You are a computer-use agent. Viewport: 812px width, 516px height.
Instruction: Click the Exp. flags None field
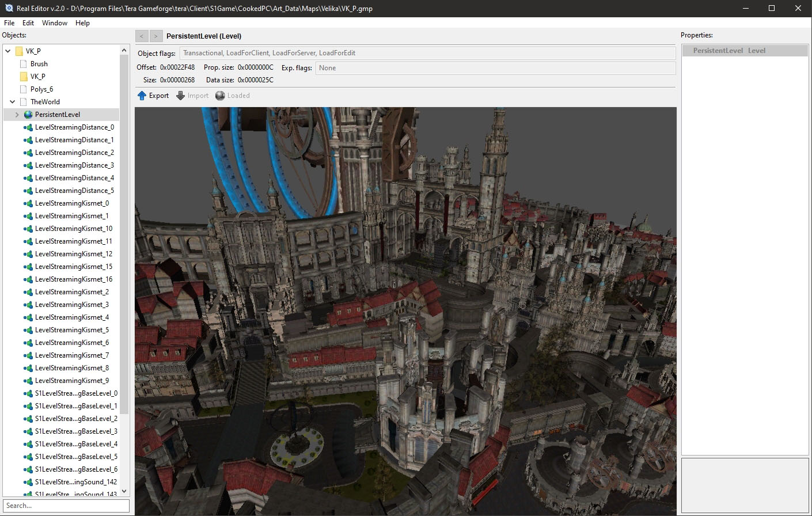coord(495,68)
